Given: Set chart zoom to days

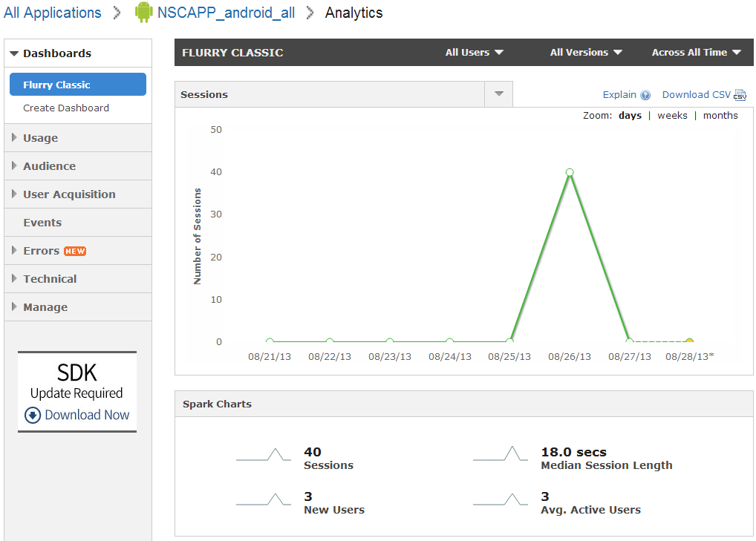Looking at the screenshot, I should click(x=630, y=116).
